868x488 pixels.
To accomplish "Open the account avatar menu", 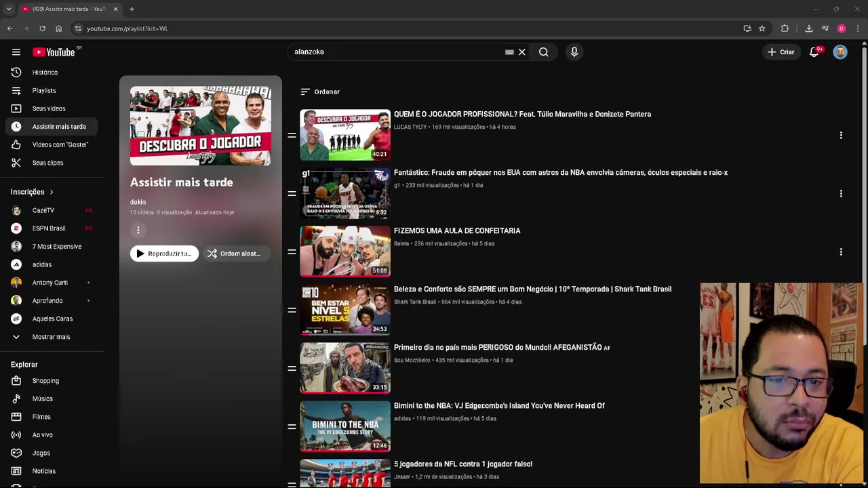I will tap(840, 52).
